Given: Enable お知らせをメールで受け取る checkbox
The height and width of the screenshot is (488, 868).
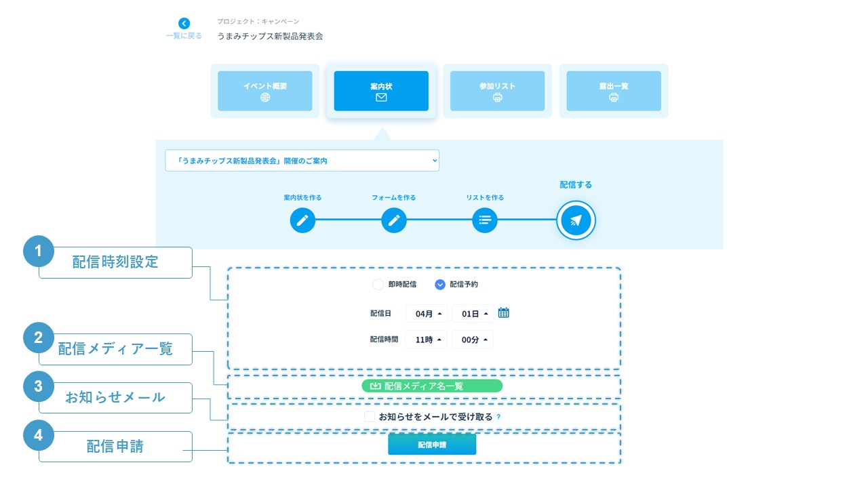Looking at the screenshot, I should click(x=370, y=417).
